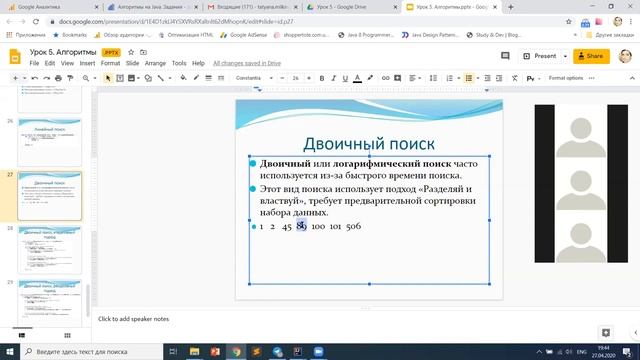Open bulleted list style dropdown arrow

tap(478, 78)
